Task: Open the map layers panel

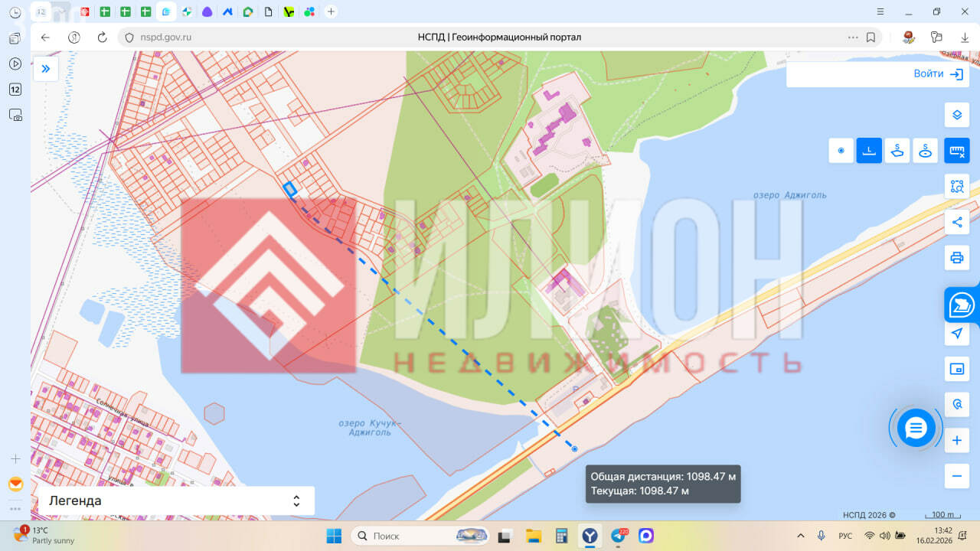Action: click(956, 115)
